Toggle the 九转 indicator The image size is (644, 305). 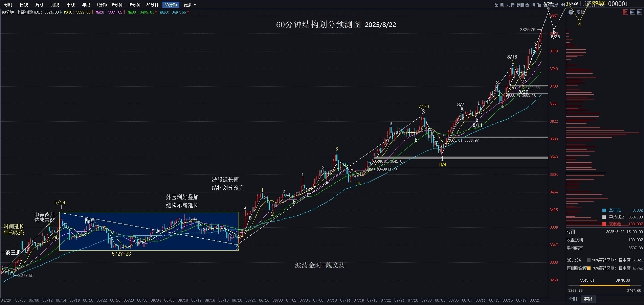[x=510, y=5]
